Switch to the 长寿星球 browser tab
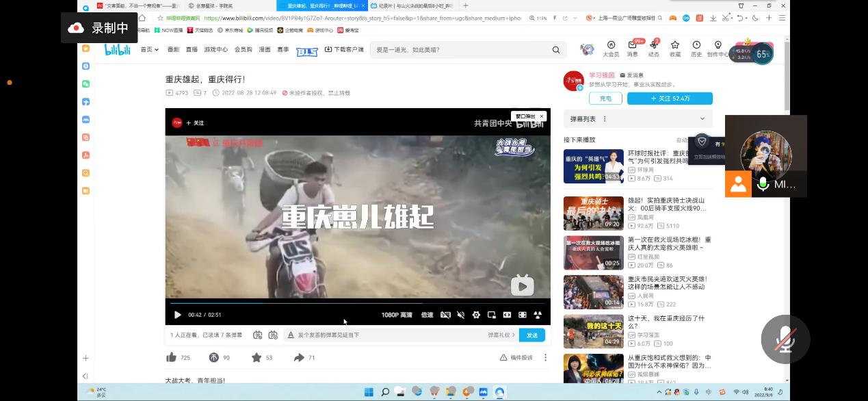The image size is (868, 401). pyautogui.click(x=229, y=5)
